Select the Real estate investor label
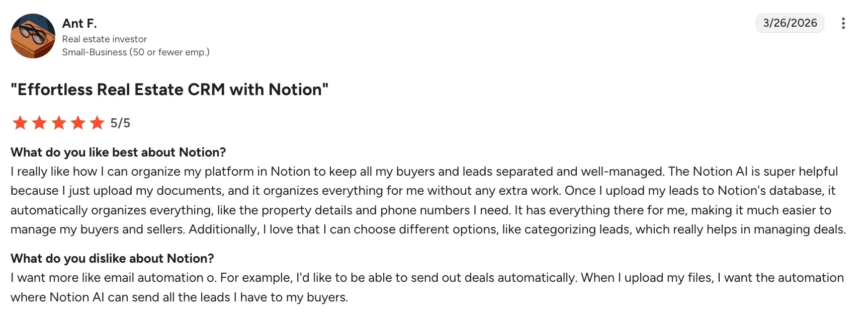This screenshot has width=868, height=316. (x=104, y=39)
